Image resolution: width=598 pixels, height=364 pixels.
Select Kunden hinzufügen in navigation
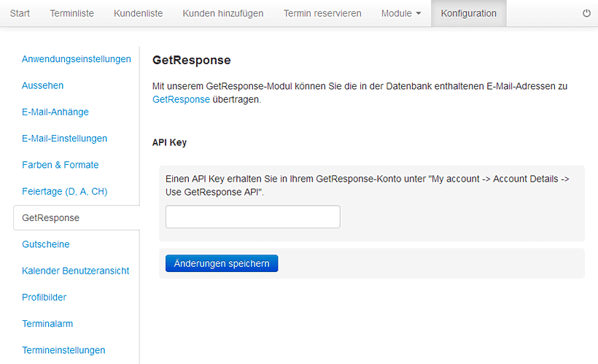coord(222,13)
